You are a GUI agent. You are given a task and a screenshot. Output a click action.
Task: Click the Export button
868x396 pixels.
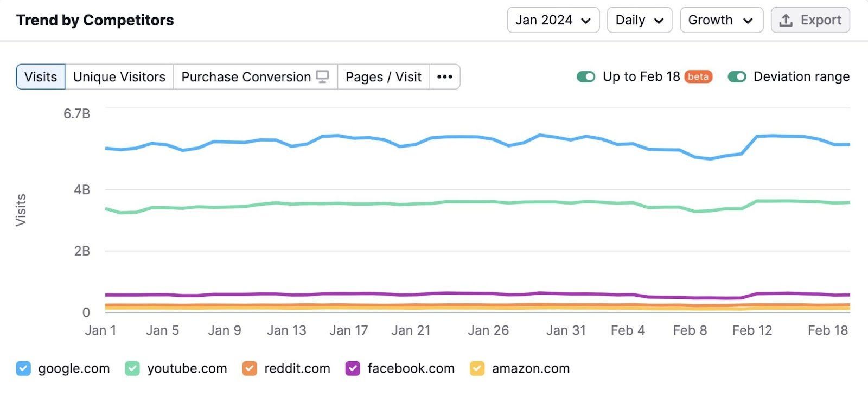coord(810,20)
